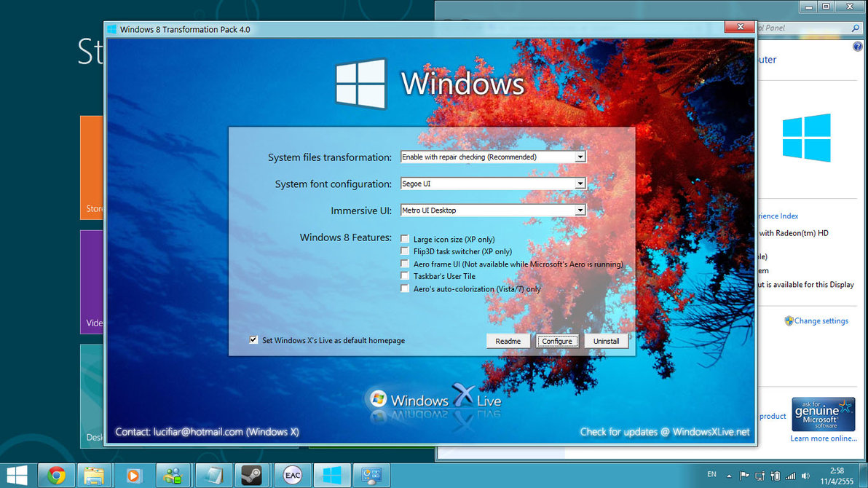
Task: Click the Windows X Live logo
Action: [434, 401]
